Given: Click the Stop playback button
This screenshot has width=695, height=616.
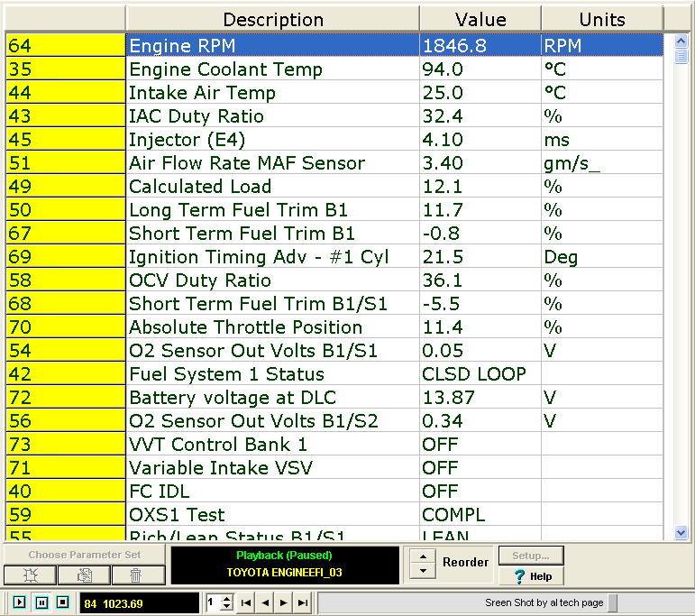Looking at the screenshot, I should tap(62, 602).
